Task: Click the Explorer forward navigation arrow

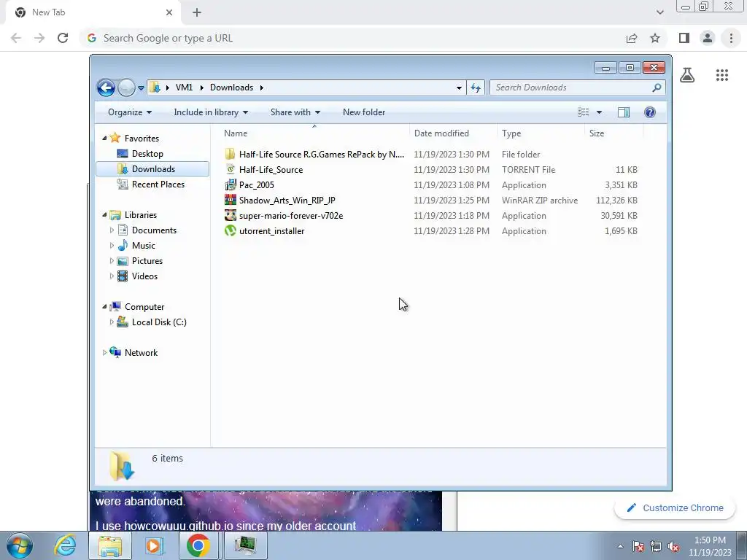Action: (126, 87)
